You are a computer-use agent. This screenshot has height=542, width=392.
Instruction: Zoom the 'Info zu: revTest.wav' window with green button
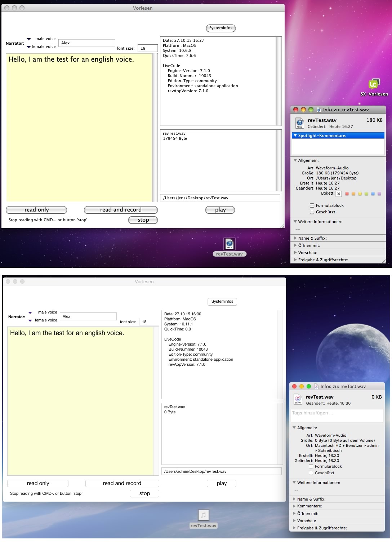[x=311, y=110]
